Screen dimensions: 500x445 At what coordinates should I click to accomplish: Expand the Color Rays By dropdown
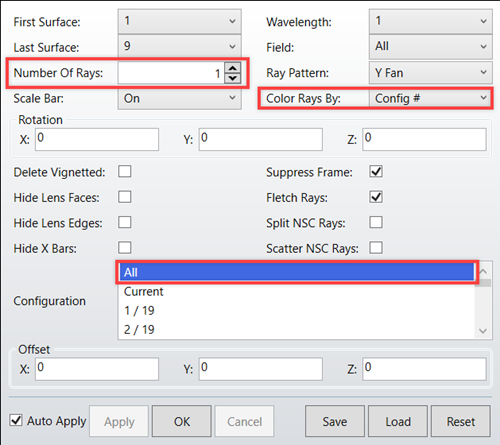coord(431,98)
